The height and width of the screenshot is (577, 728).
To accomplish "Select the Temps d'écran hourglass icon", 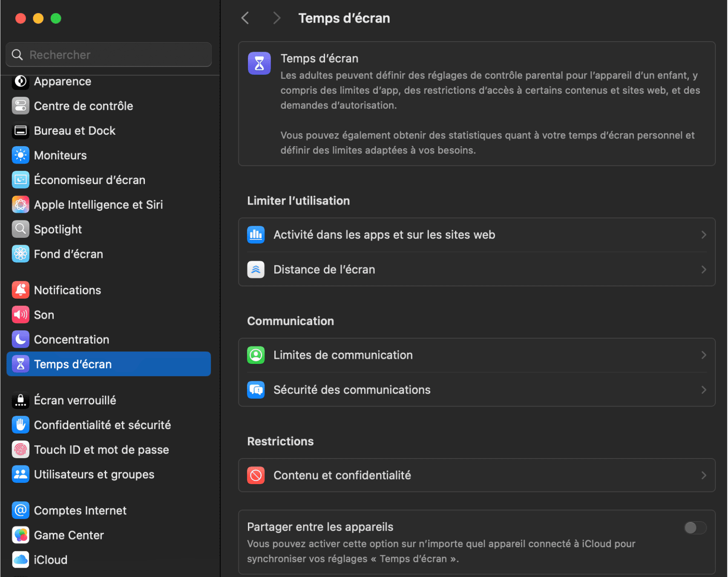I will click(x=20, y=364).
